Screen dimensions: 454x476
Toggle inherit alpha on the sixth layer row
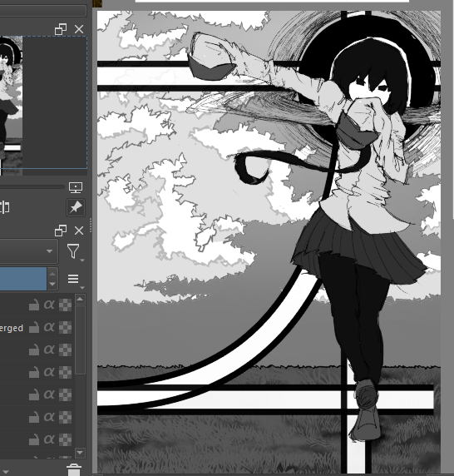[49, 417]
